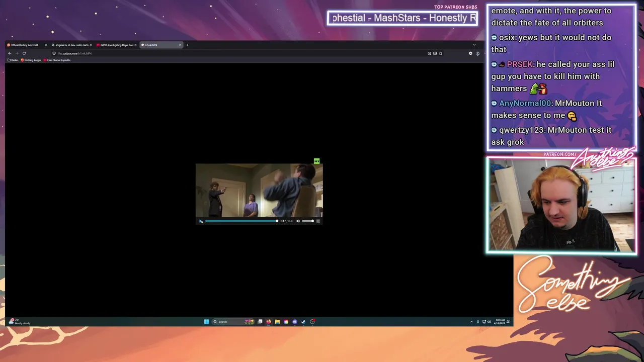Close the Official Destiny Subreddit tab
The image size is (644, 362).
click(x=46, y=45)
